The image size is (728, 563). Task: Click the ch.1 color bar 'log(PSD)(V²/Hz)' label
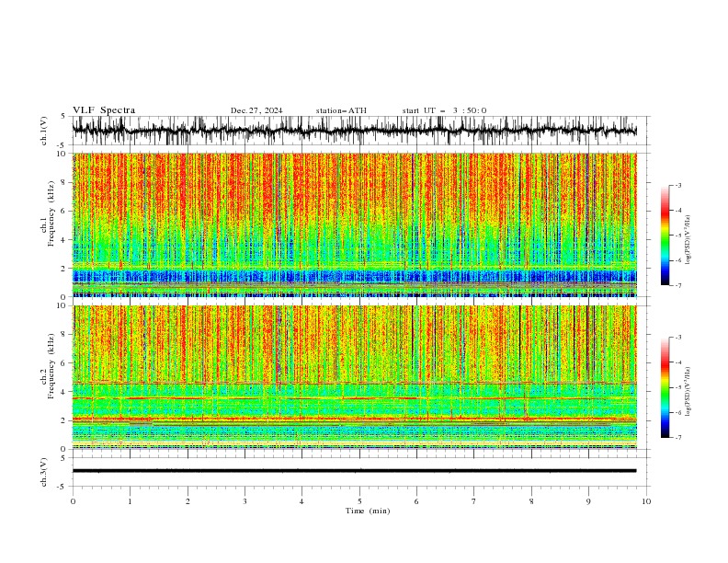point(688,240)
